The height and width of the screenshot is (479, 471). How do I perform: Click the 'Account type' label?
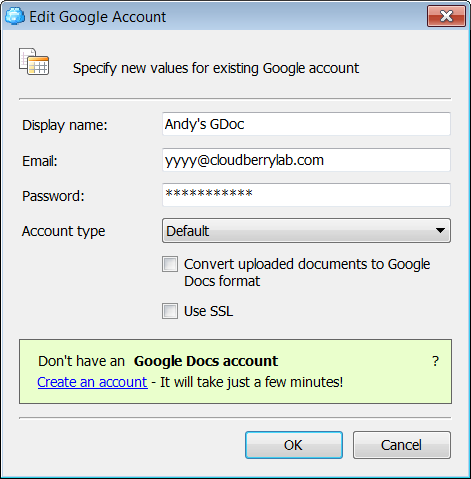coord(64,231)
